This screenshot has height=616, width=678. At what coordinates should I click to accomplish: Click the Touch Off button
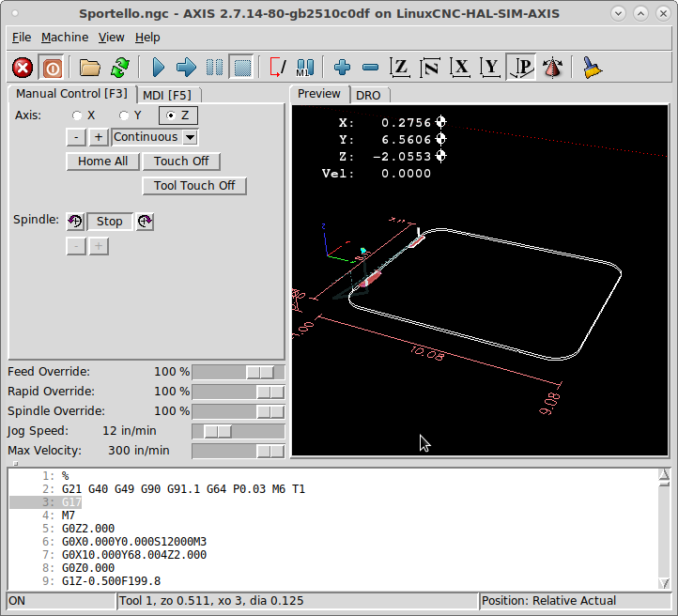[x=181, y=162]
